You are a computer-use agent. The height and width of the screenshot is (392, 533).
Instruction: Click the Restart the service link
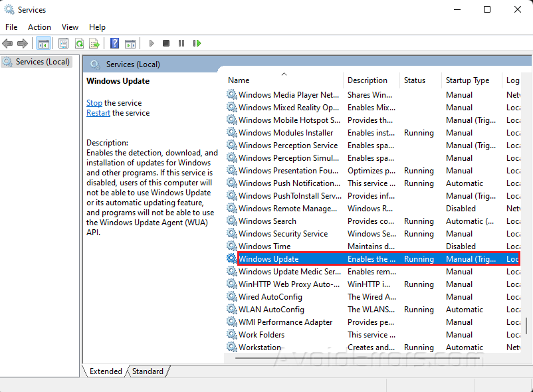pyautogui.click(x=98, y=113)
